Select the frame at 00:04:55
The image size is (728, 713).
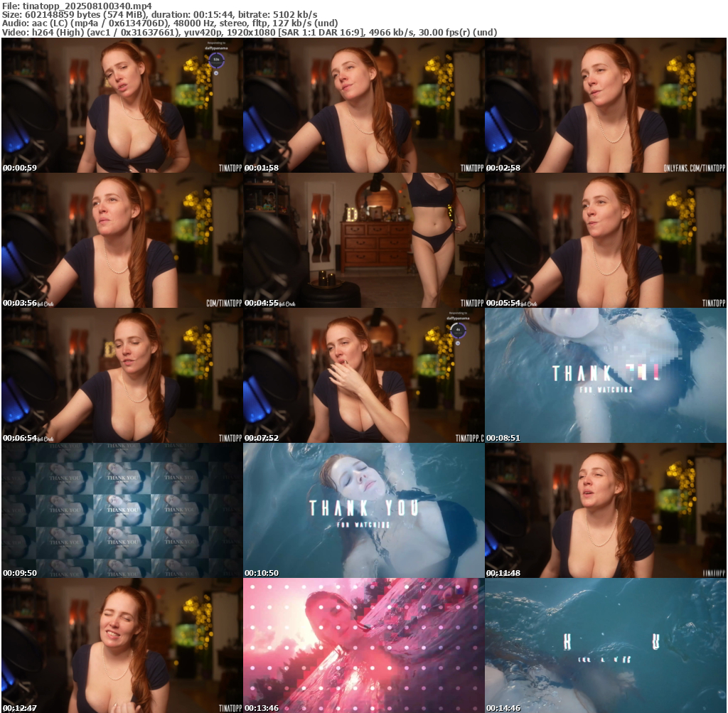(x=363, y=240)
